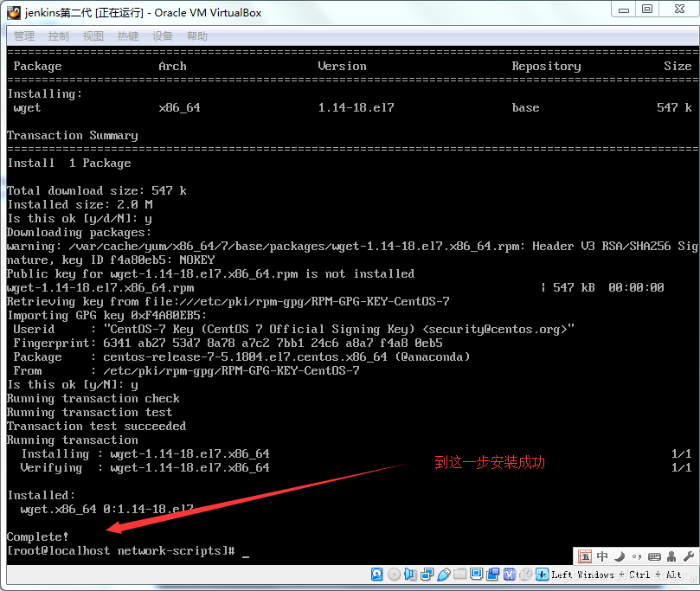700x591 pixels.
Task: Click the VirtualBox title bar app icon
Action: [14, 13]
